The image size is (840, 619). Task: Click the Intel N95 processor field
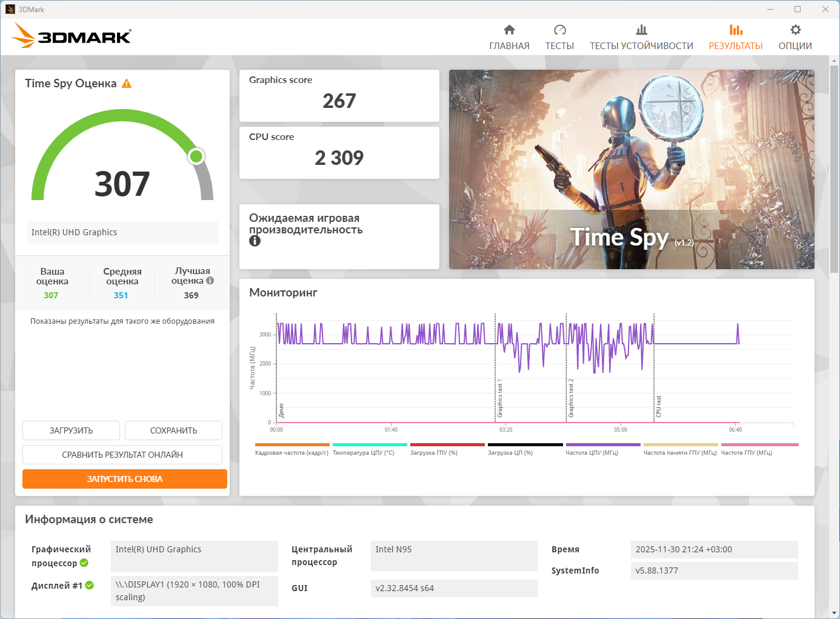click(x=454, y=555)
